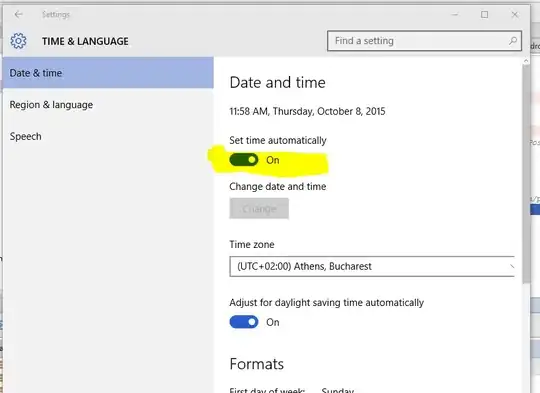Maximize the Settings window
The image size is (540, 393).
[x=485, y=14]
